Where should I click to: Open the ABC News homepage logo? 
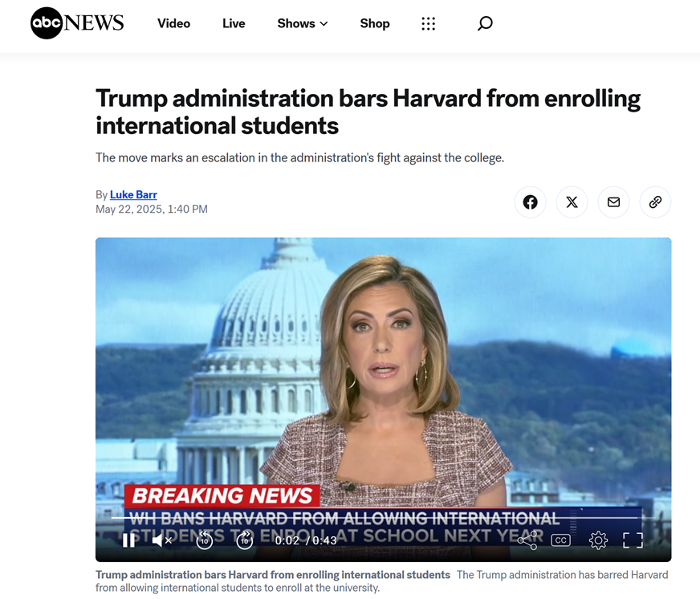(x=77, y=22)
